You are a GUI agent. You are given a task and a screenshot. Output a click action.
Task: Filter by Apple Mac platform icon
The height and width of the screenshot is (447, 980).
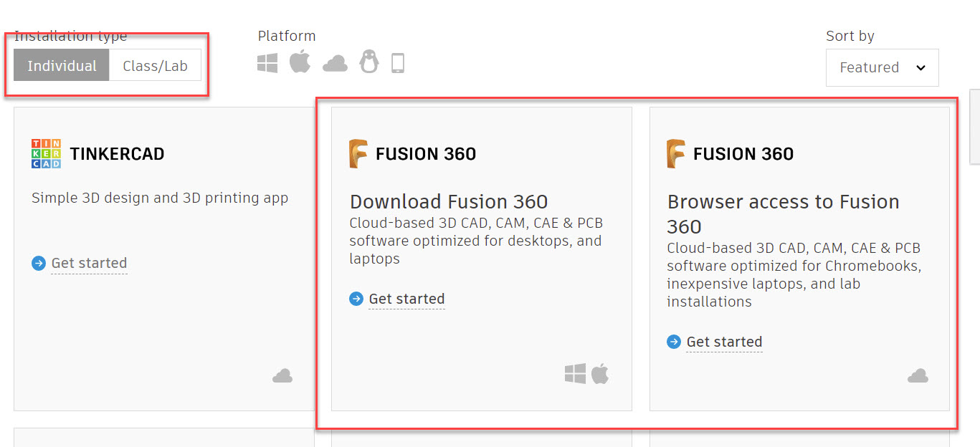300,62
